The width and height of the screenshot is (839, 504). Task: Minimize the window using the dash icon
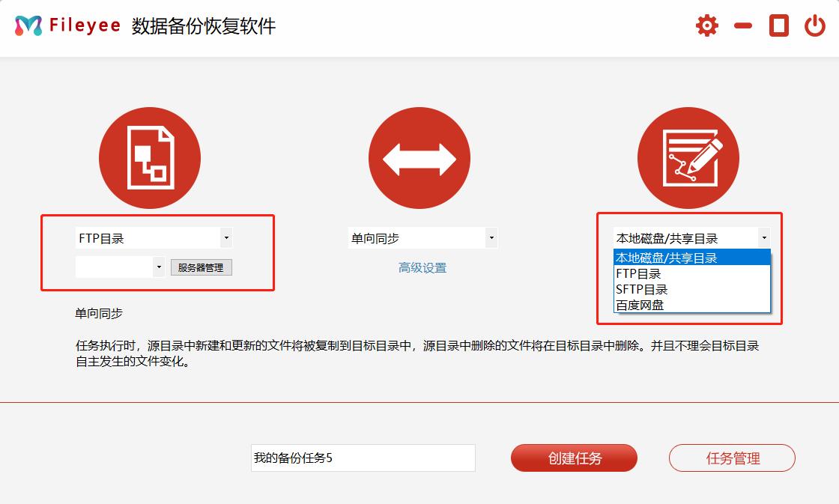[x=743, y=26]
